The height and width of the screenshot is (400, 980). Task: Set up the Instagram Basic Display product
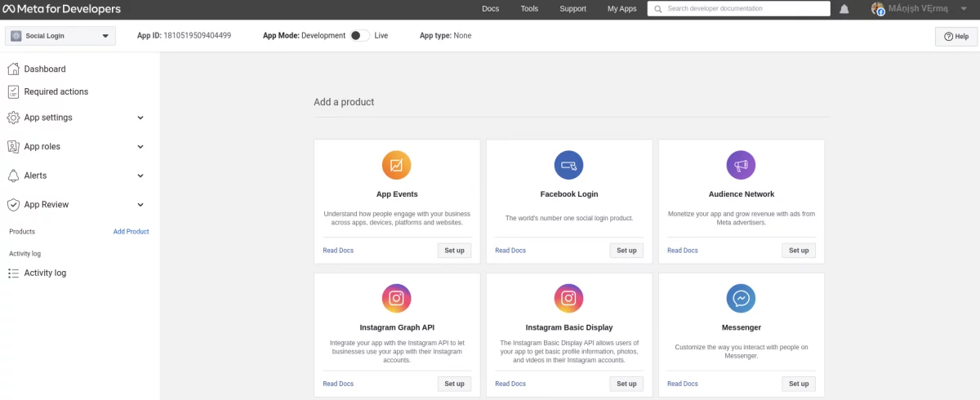coord(626,384)
